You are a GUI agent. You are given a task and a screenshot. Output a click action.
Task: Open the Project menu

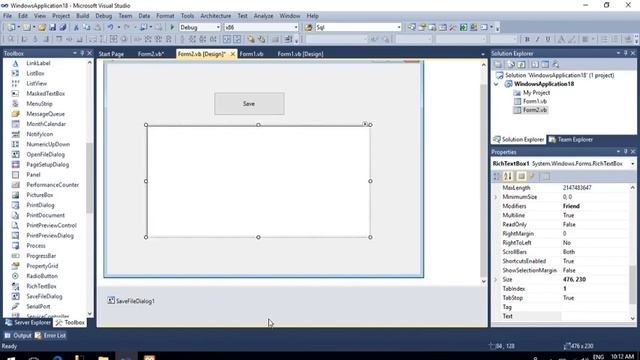point(61,16)
